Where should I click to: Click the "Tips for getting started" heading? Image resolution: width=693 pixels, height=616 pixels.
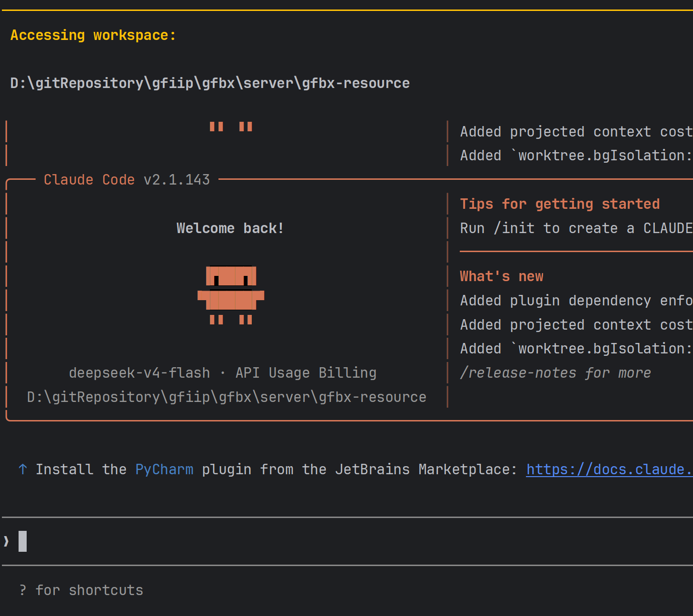tap(560, 204)
